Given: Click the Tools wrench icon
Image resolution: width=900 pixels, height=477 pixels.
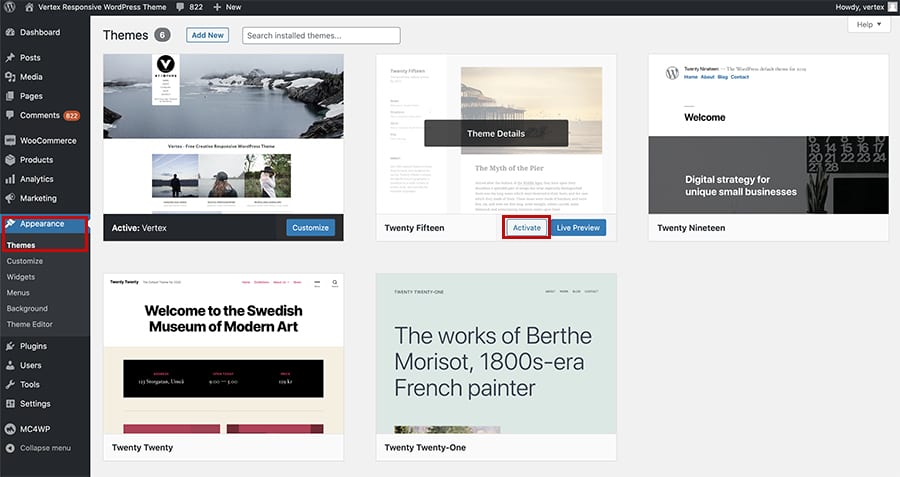Looking at the screenshot, I should 10,384.
